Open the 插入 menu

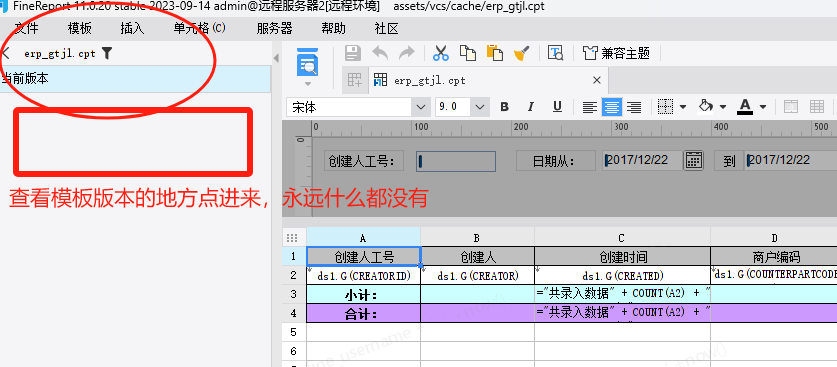132,29
